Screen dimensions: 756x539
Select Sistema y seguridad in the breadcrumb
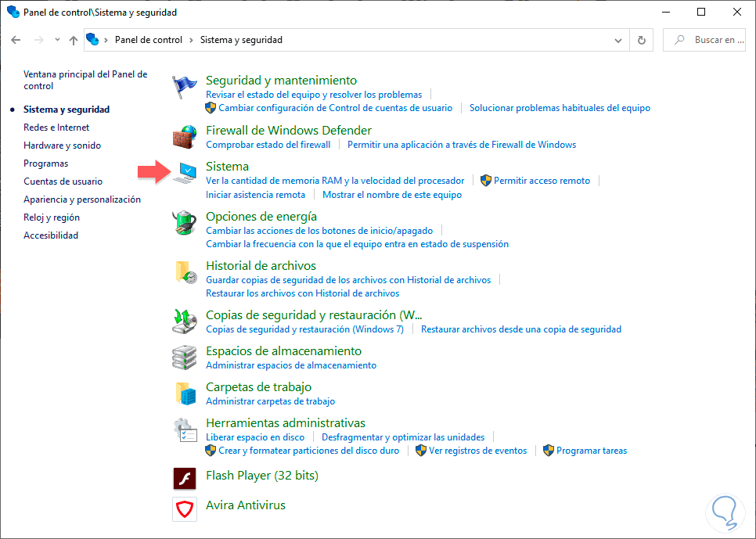click(x=241, y=40)
